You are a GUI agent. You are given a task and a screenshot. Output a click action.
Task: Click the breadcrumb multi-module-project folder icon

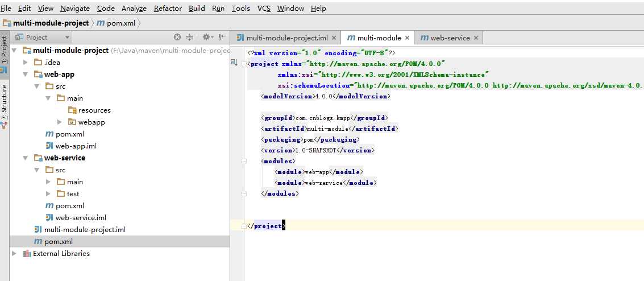[x=7, y=23]
